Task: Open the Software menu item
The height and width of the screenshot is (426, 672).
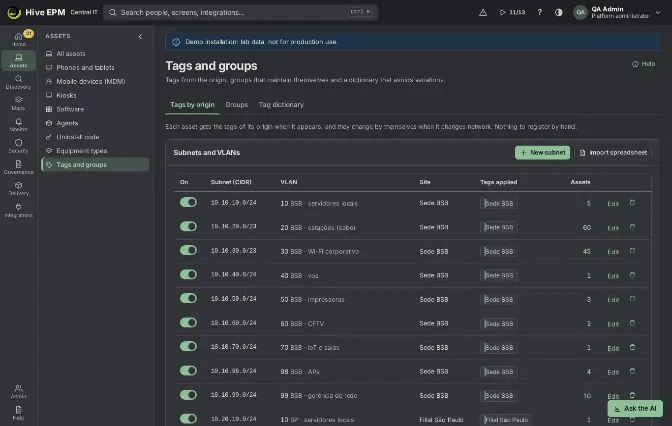Action: point(95,109)
